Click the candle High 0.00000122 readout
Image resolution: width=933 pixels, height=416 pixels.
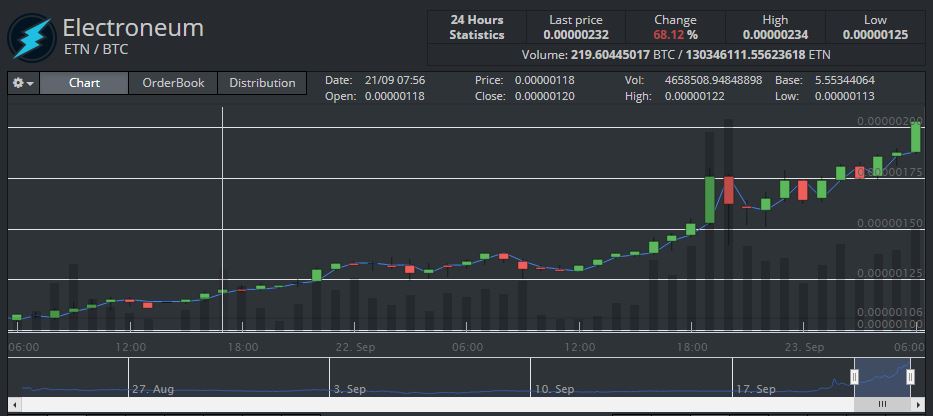point(675,96)
